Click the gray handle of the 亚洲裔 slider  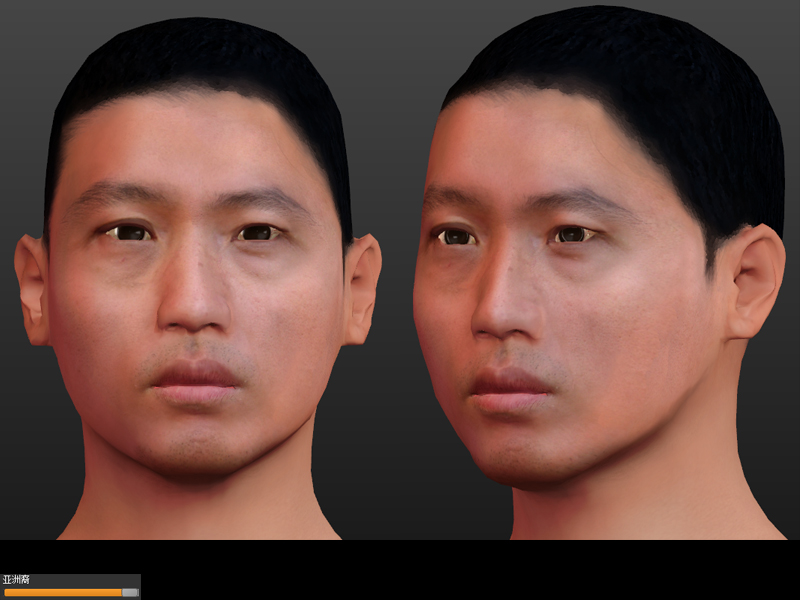point(130,592)
